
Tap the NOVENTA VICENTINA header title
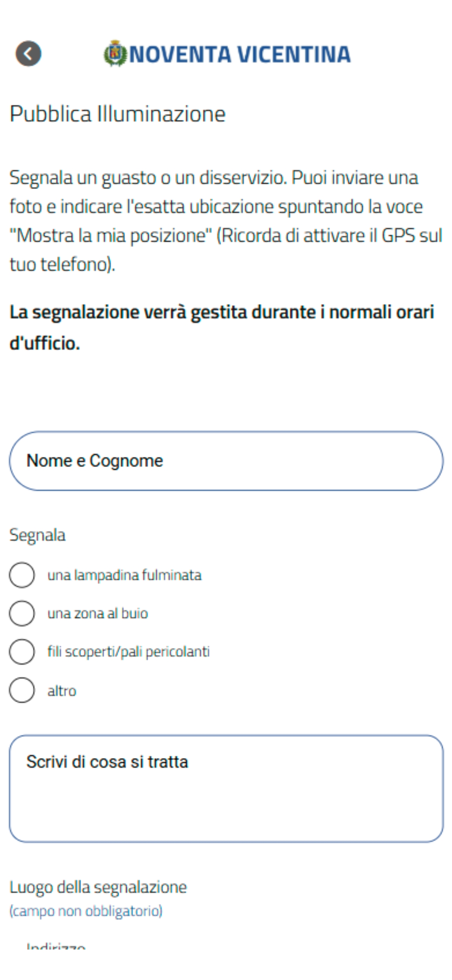pyautogui.click(x=240, y=54)
